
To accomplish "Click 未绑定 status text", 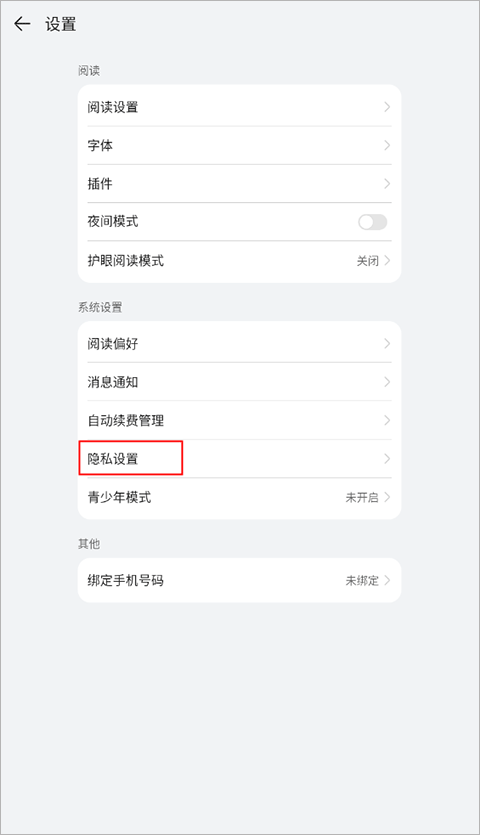I will click(x=362, y=580).
